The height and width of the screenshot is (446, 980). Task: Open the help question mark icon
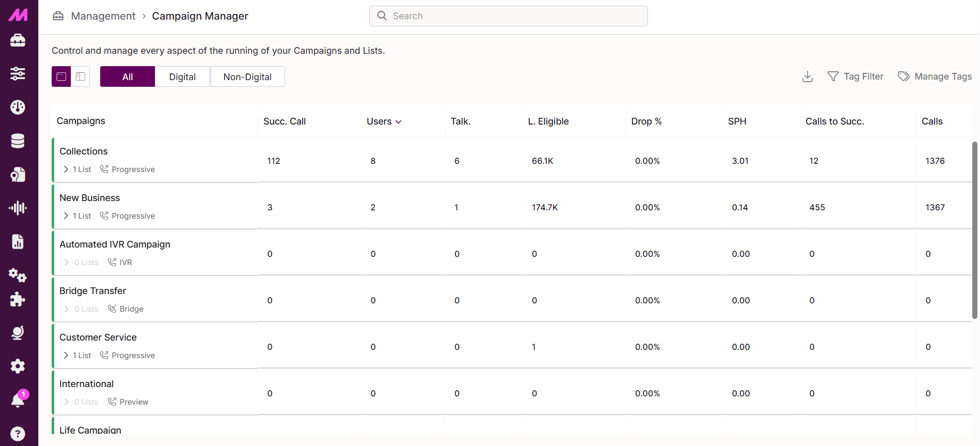point(18,434)
